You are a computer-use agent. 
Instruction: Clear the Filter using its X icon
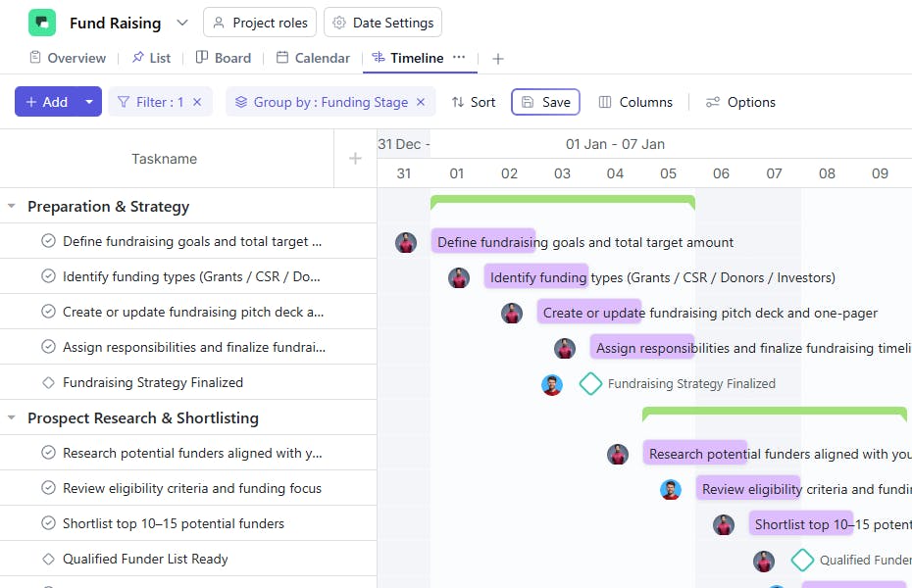tap(197, 102)
